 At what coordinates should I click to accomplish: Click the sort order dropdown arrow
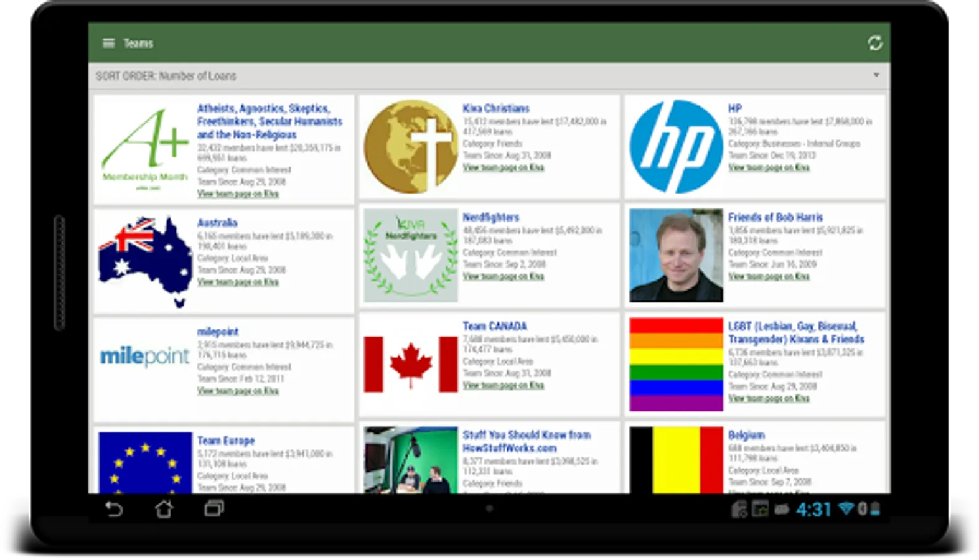(876, 75)
